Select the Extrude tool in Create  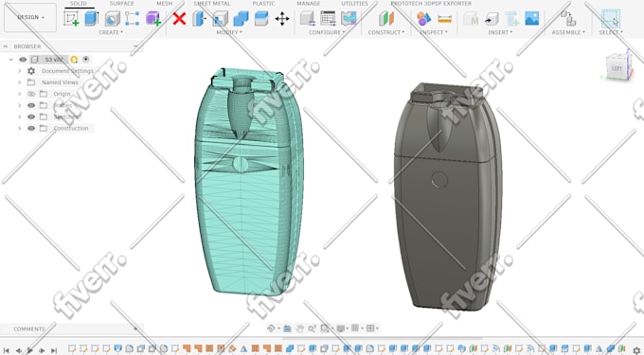click(x=91, y=19)
